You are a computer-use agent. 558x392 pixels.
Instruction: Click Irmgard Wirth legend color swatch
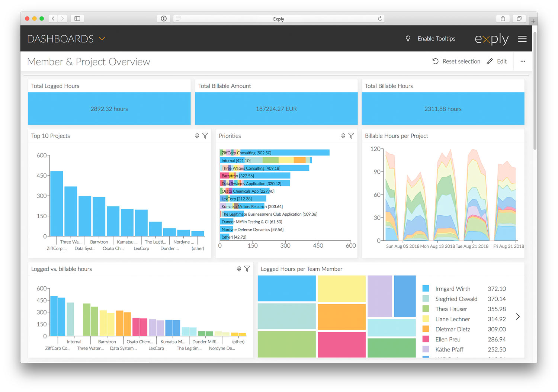point(426,288)
